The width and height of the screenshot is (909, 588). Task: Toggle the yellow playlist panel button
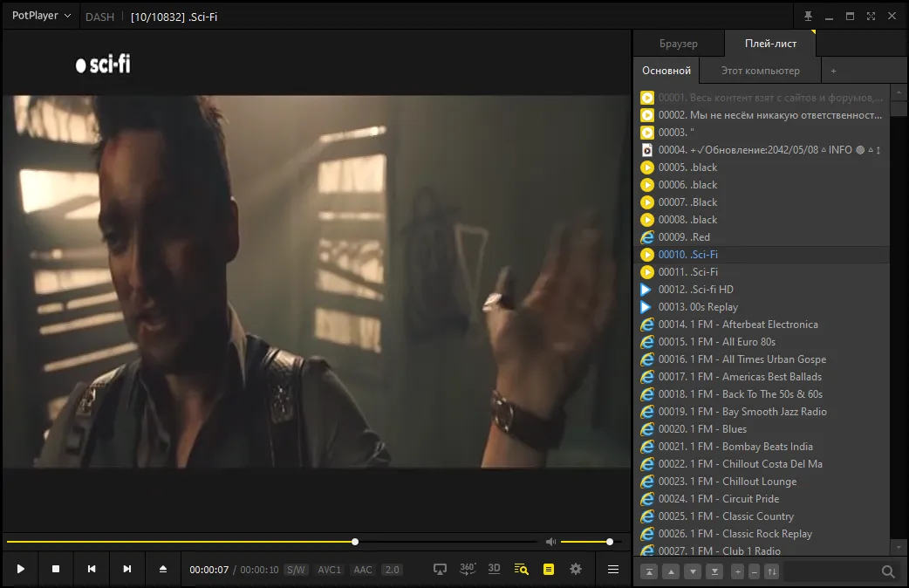coord(549,569)
